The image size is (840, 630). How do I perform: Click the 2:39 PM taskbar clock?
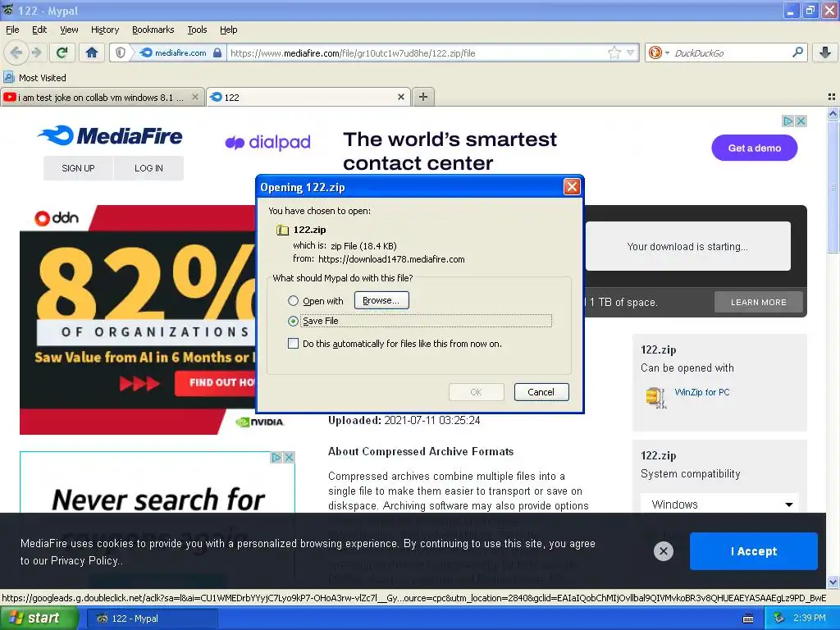(x=810, y=619)
